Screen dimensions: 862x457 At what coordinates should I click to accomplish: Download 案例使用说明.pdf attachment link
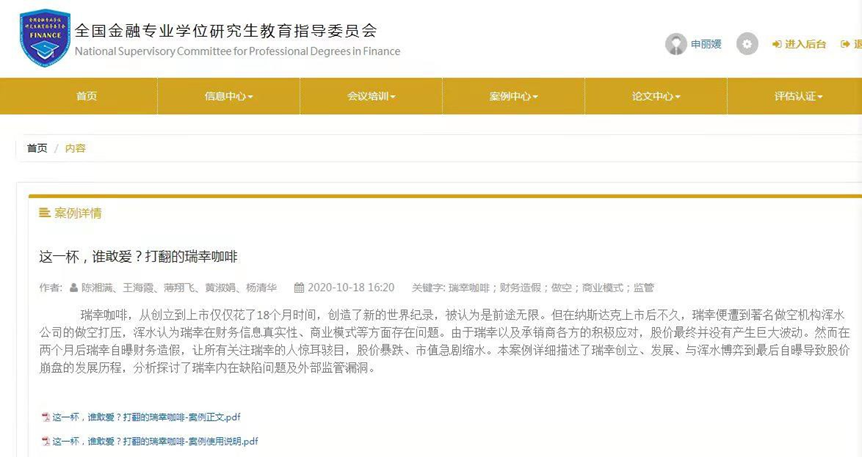pos(156,441)
